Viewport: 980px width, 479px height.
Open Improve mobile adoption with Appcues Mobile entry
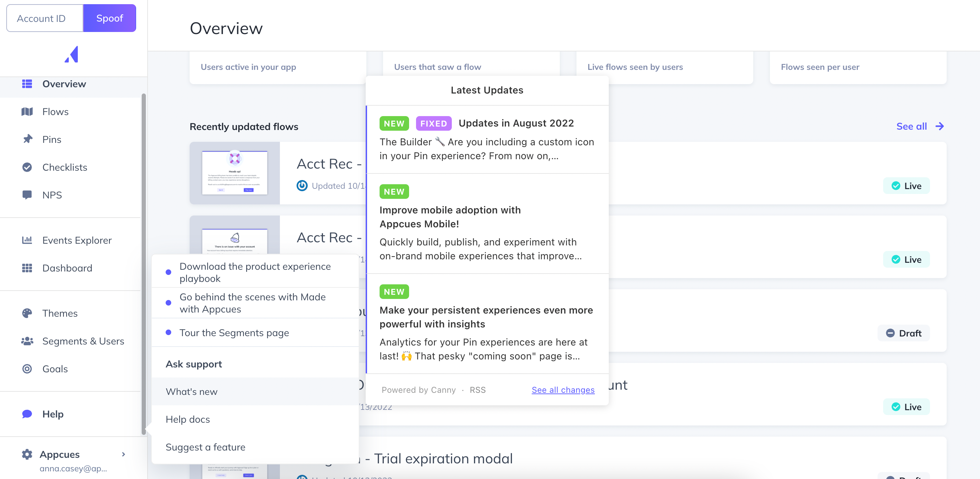[x=487, y=224]
